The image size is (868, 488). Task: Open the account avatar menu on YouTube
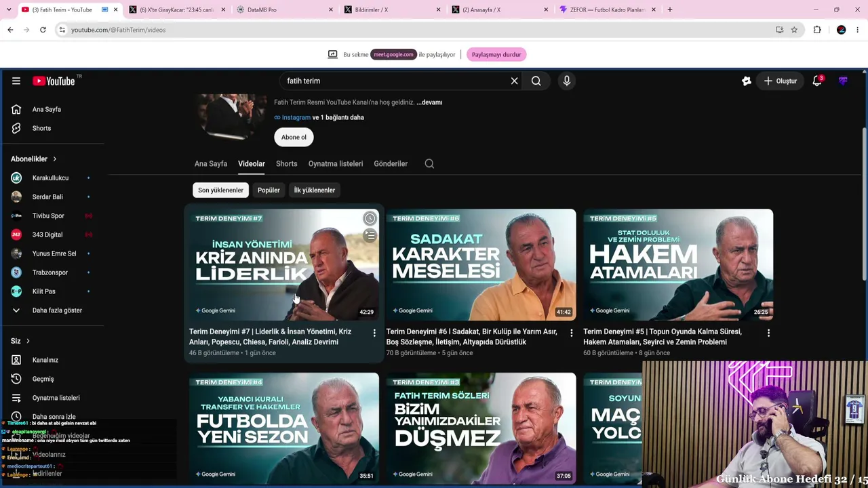843,81
